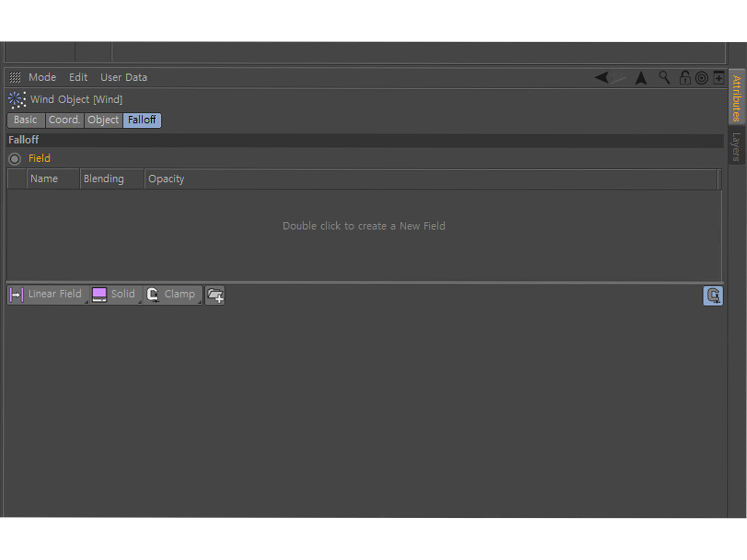Open the search magnifier in Attributes manager

click(664, 77)
